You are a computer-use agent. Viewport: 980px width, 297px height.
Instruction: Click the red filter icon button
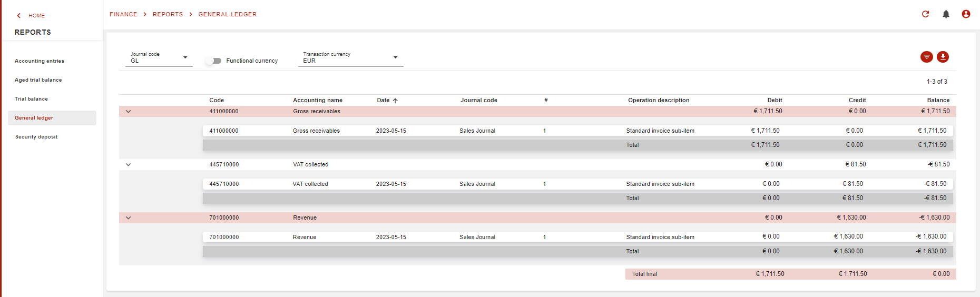(x=926, y=57)
